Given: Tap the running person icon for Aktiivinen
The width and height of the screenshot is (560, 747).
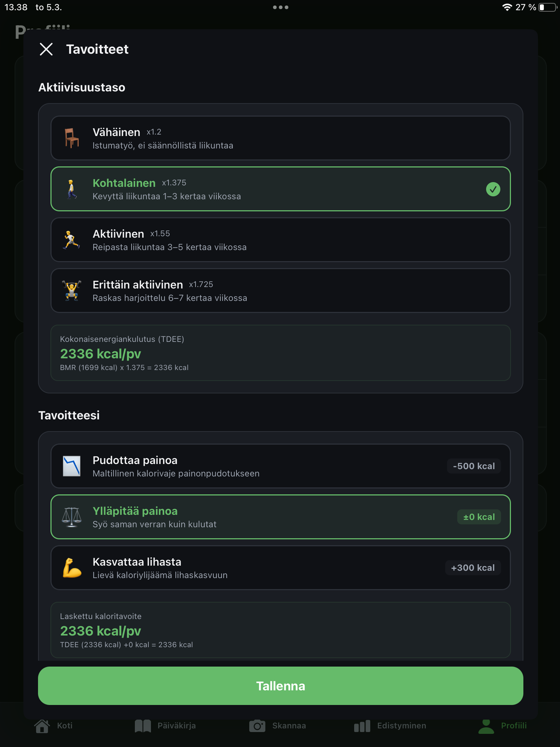Looking at the screenshot, I should (72, 240).
